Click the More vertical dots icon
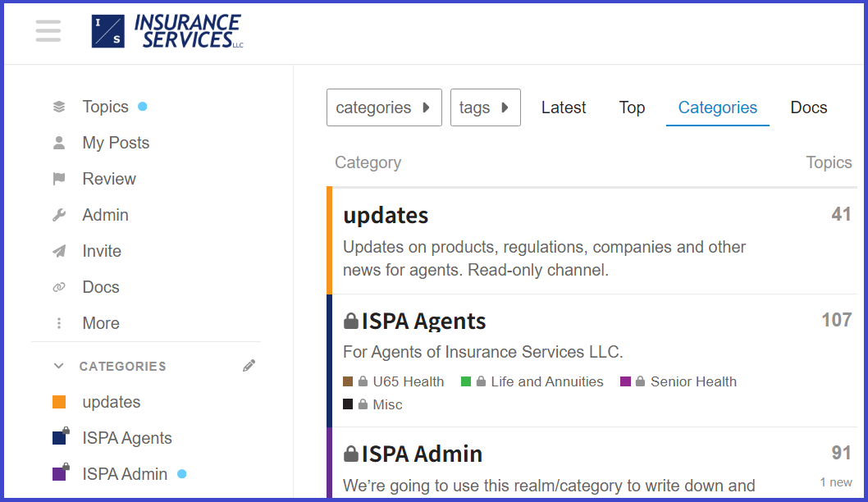The width and height of the screenshot is (868, 502). (x=59, y=323)
